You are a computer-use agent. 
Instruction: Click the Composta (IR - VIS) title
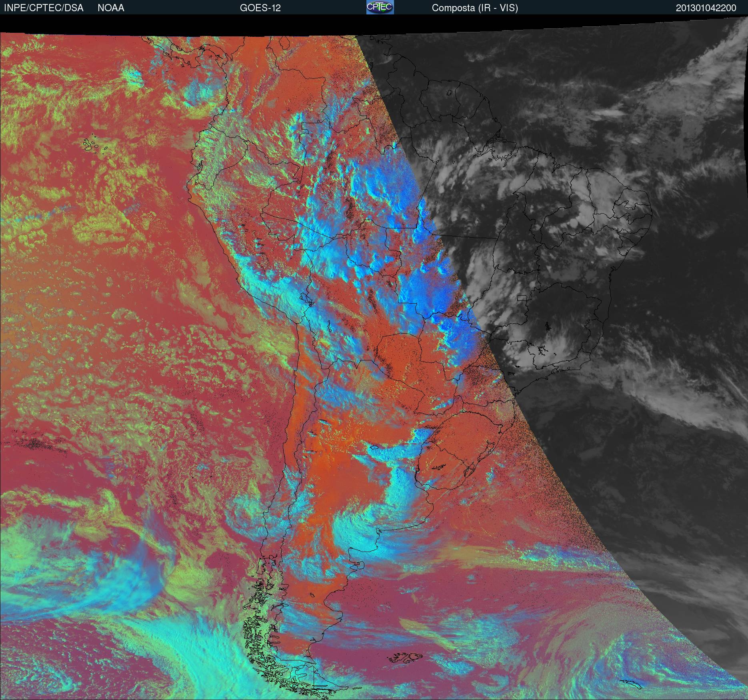point(475,8)
